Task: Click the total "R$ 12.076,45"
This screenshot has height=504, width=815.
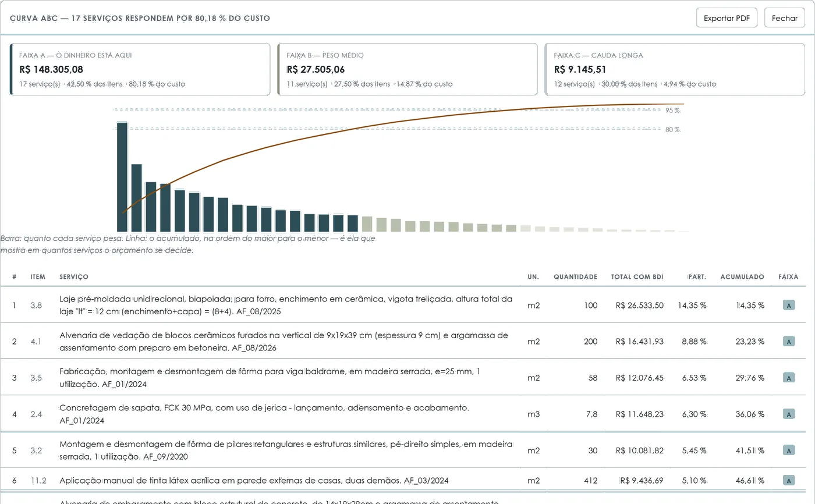Action: pyautogui.click(x=639, y=378)
